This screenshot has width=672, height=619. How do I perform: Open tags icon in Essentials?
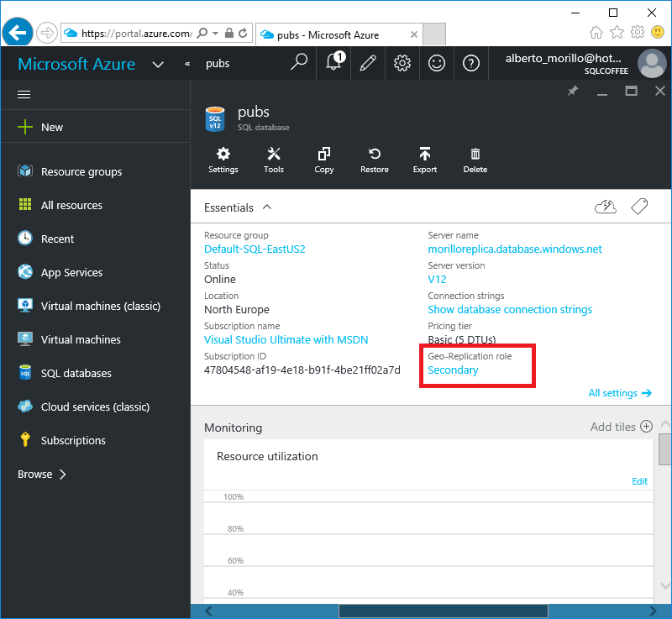click(639, 207)
